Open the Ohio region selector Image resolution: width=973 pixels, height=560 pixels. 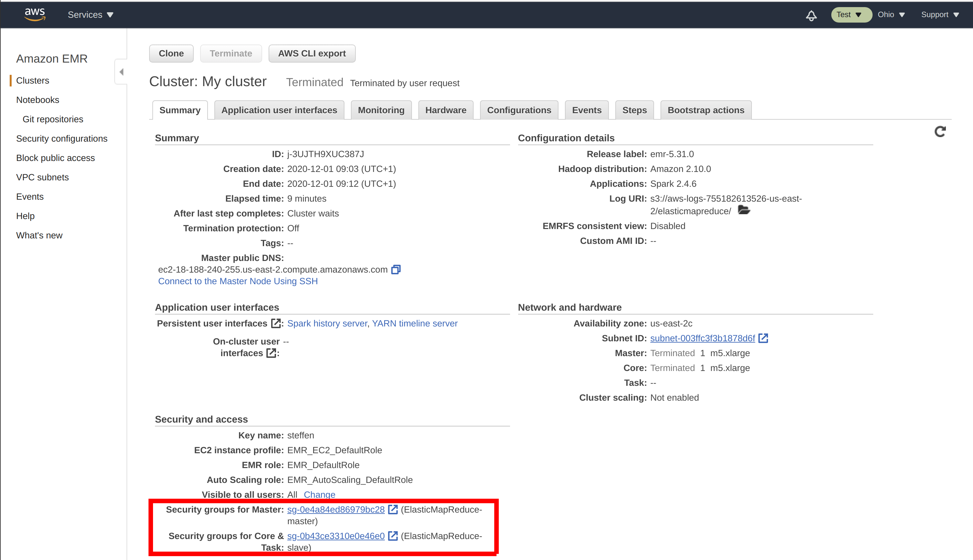(x=891, y=15)
